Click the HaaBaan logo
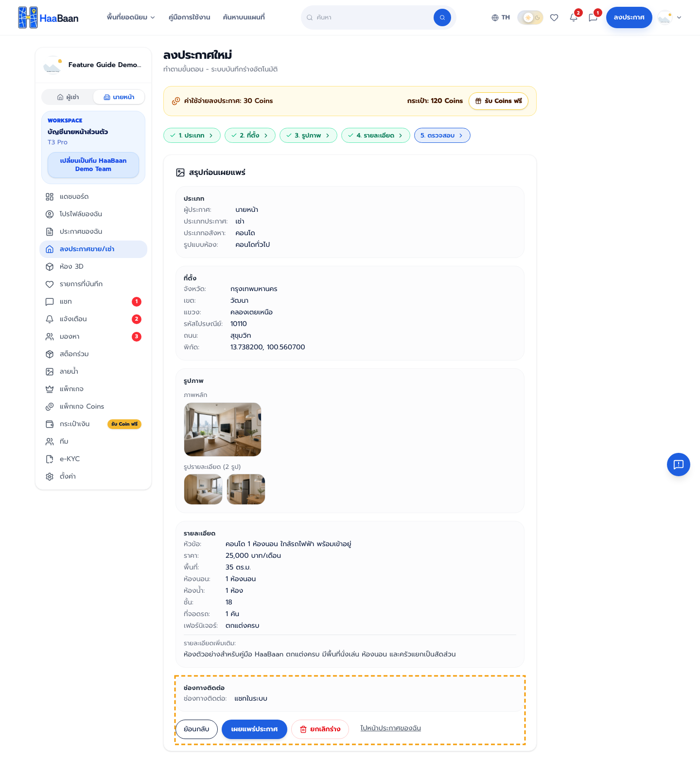This screenshot has height=758, width=700. pyautogui.click(x=48, y=17)
